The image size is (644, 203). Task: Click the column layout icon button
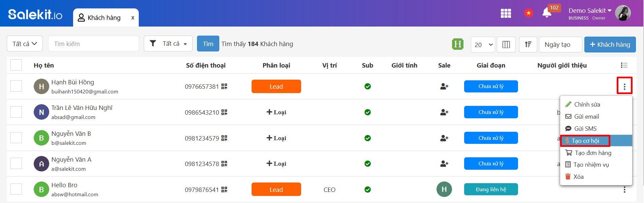click(x=506, y=45)
